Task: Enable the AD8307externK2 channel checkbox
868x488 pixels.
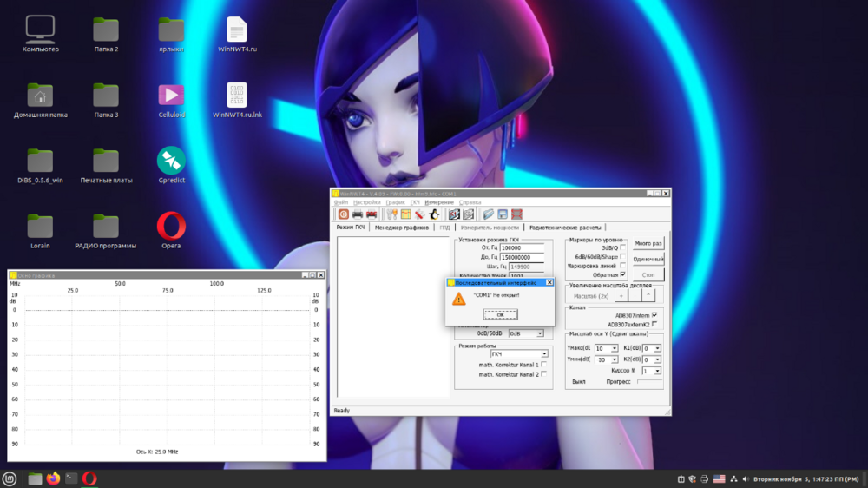Action: (654, 324)
